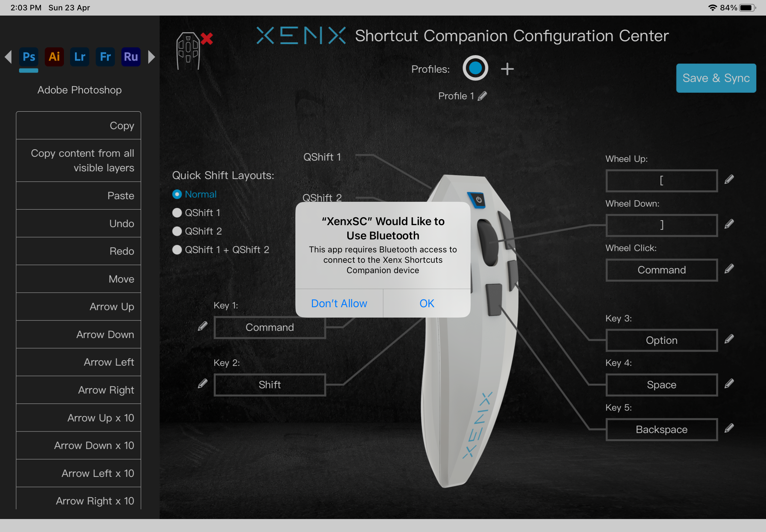Select the QShift 2 layout radio
766x532 pixels.
(197, 231)
